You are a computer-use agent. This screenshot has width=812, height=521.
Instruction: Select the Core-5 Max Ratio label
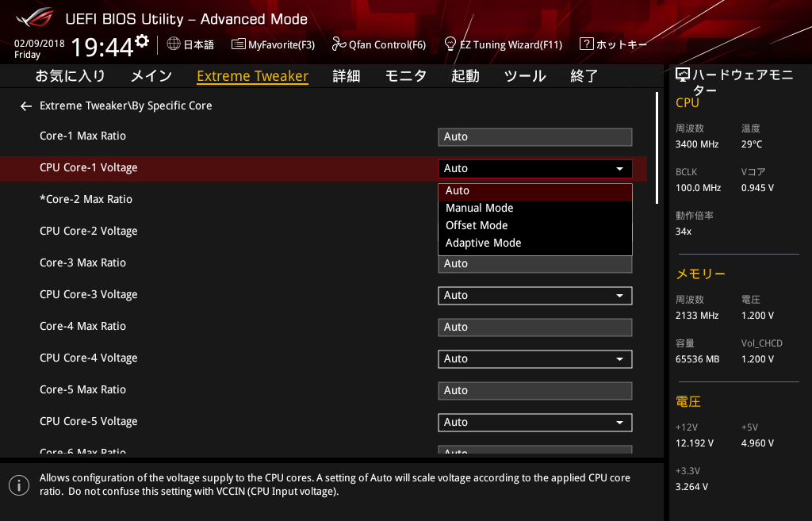tap(82, 389)
